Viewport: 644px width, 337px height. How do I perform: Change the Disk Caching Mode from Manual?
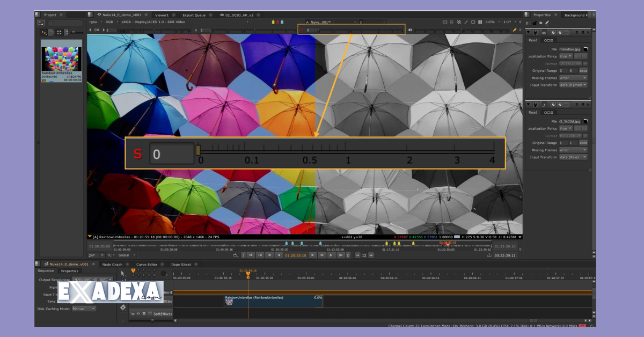click(x=84, y=309)
